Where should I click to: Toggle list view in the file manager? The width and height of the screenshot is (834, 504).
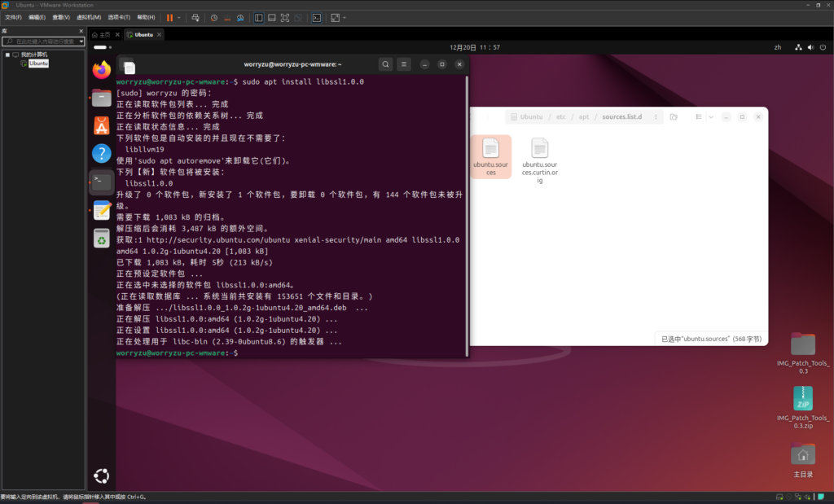[698, 117]
